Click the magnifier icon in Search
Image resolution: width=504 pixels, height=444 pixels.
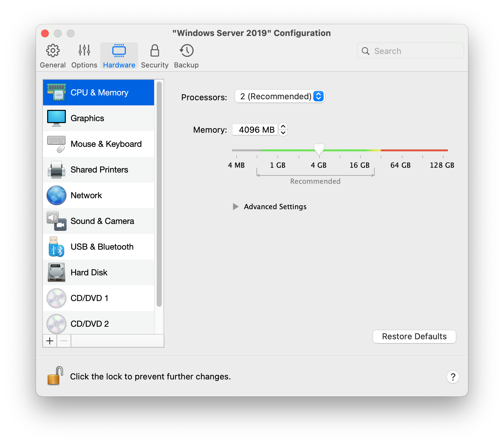(366, 51)
